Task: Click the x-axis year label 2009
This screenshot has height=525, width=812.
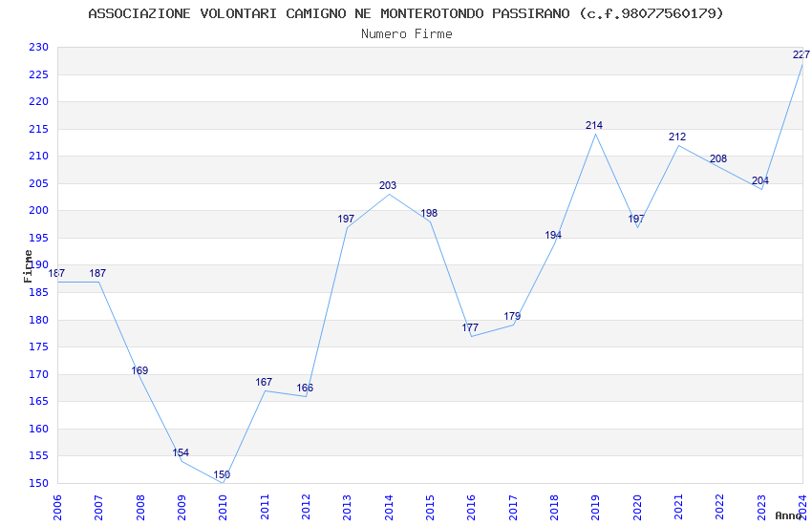Action: (x=182, y=508)
